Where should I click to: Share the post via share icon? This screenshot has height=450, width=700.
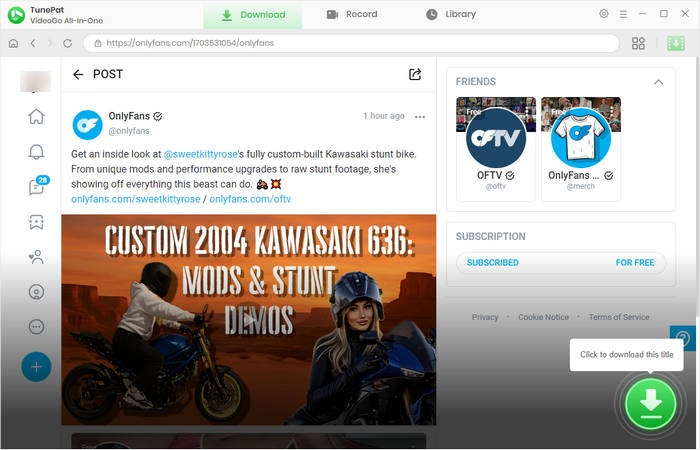(415, 74)
